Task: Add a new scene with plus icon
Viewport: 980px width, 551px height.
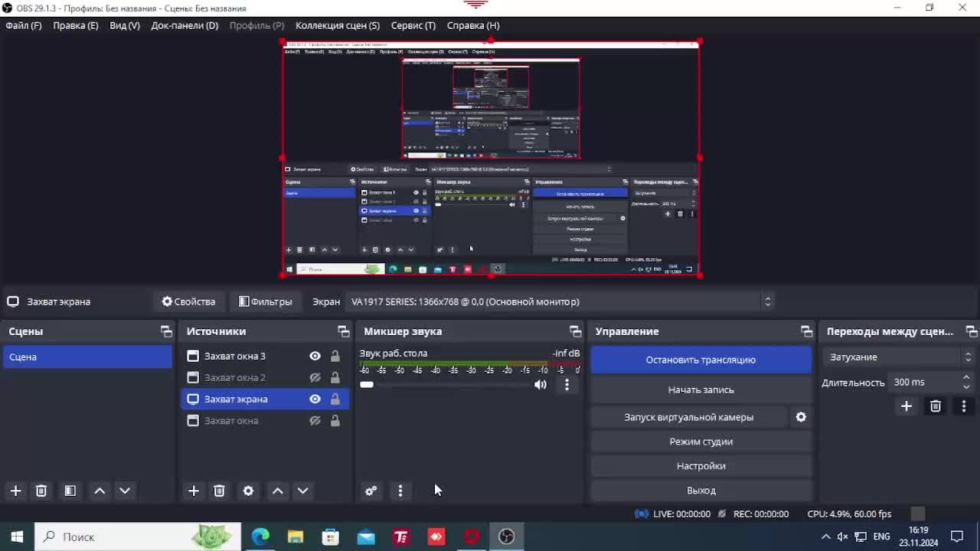Action: [x=15, y=491]
